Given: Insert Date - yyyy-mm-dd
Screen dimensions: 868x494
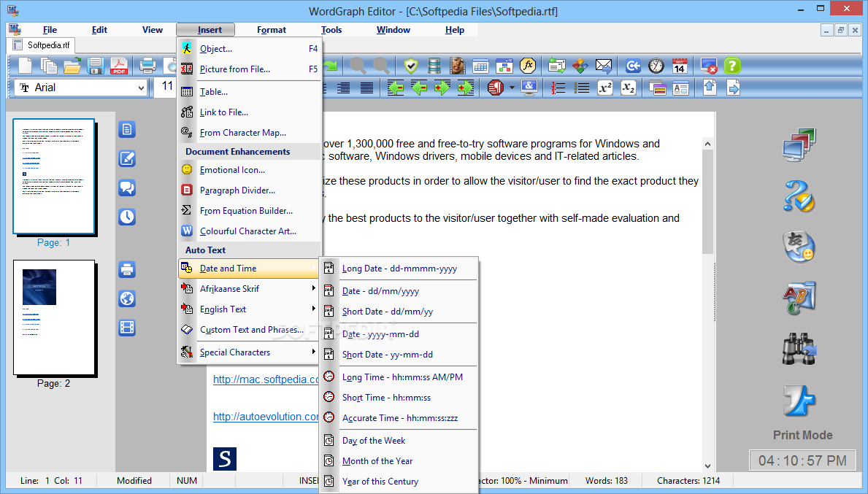Looking at the screenshot, I should [399, 334].
